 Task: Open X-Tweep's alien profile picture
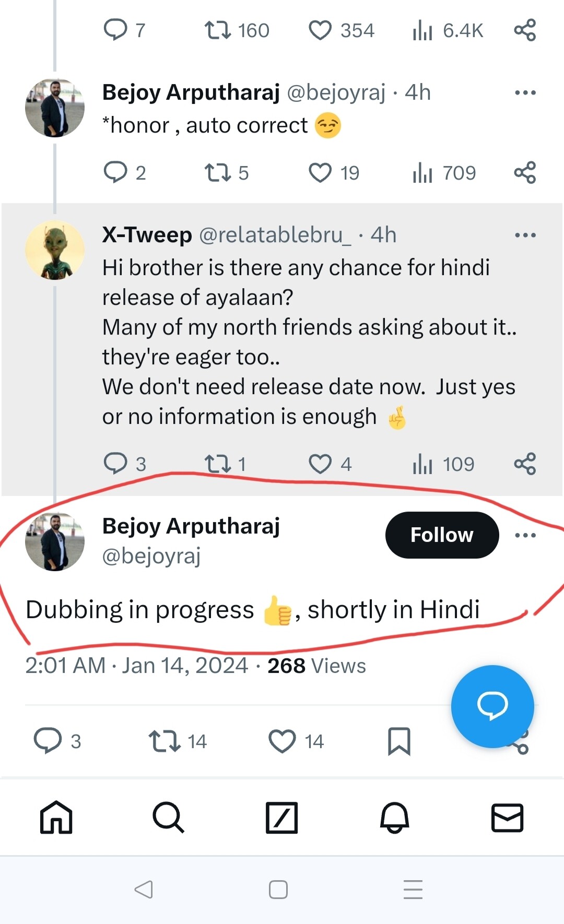pyautogui.click(x=55, y=250)
